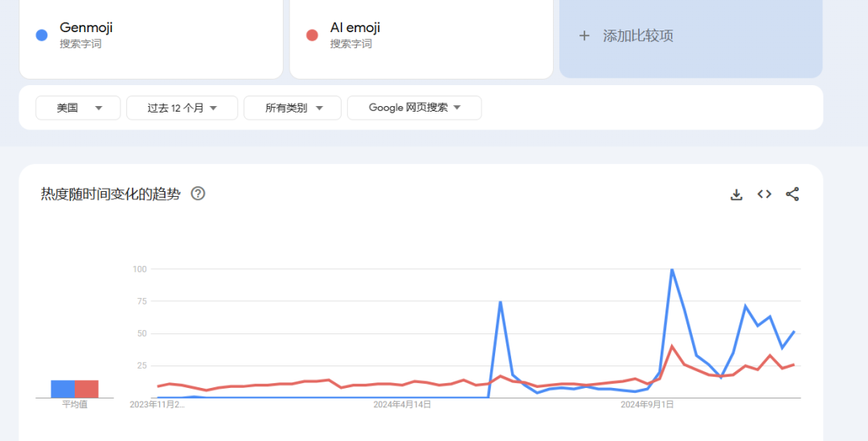Click the 2024年9月1日 axis date label
868x441 pixels.
click(x=647, y=405)
